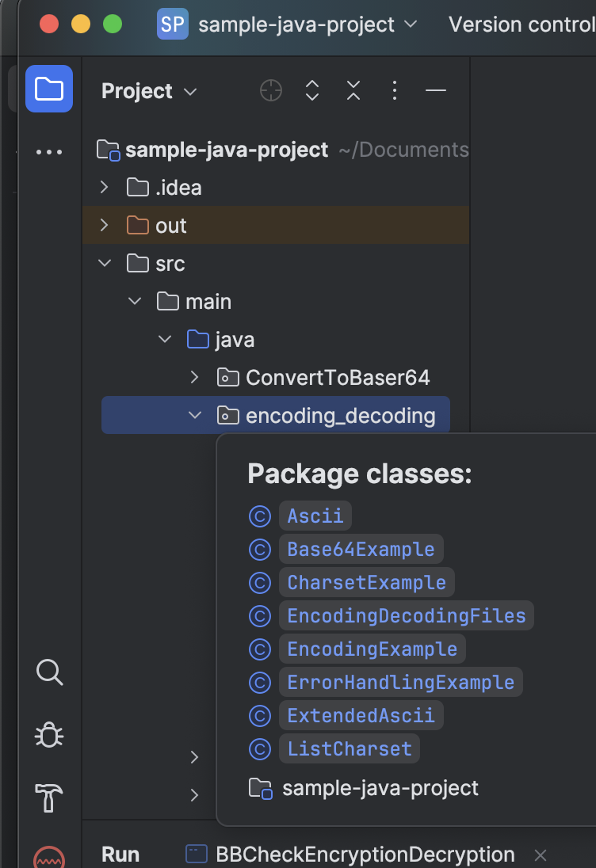Collapse the src folder
Screen dimensions: 596x868
pyautogui.click(x=105, y=263)
